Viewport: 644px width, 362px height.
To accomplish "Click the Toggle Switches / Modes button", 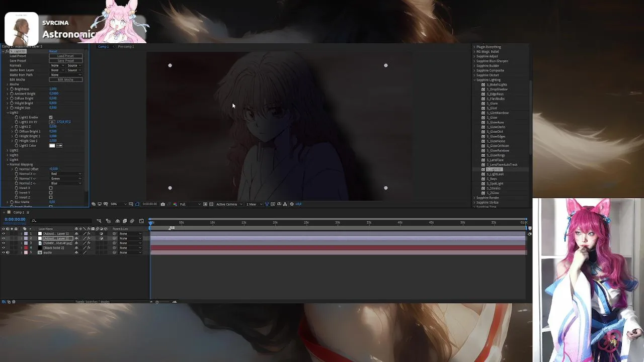I will [x=92, y=302].
